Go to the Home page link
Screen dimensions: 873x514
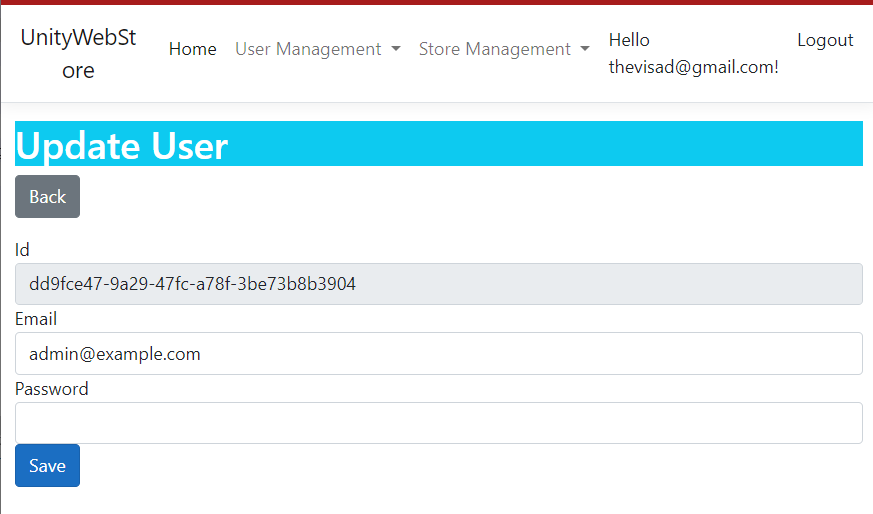coord(192,49)
